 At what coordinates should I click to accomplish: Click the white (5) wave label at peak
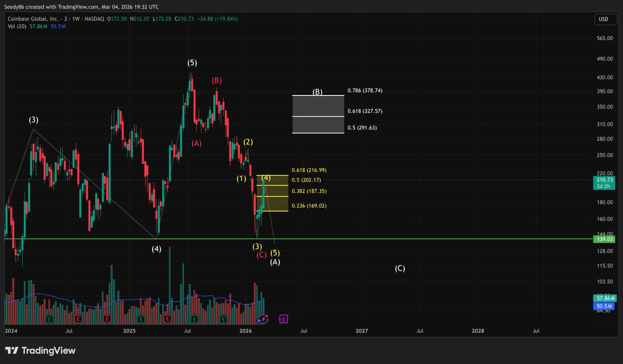click(192, 63)
